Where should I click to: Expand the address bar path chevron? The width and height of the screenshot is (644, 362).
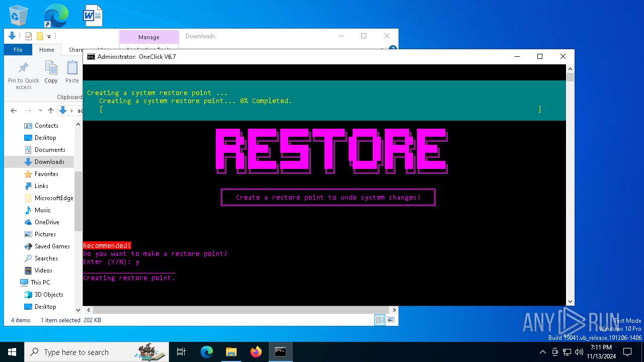71,111
